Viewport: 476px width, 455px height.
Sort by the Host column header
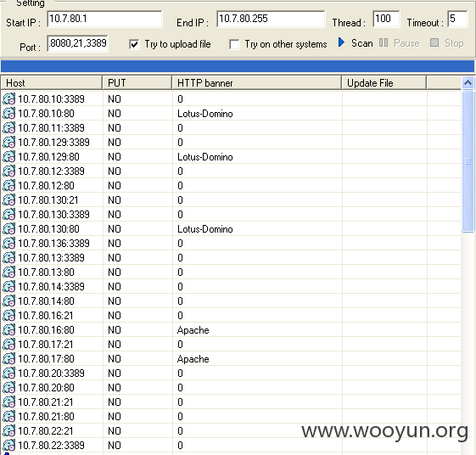tap(51, 83)
